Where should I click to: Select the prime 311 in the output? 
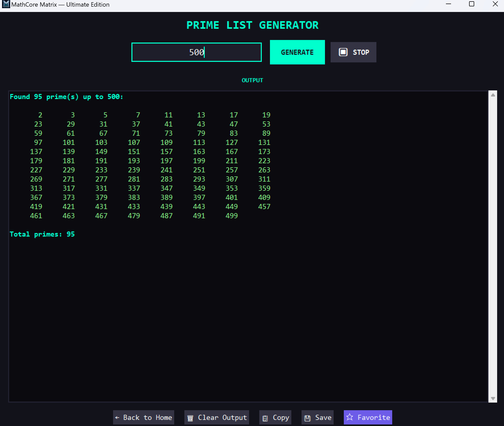[264, 179]
